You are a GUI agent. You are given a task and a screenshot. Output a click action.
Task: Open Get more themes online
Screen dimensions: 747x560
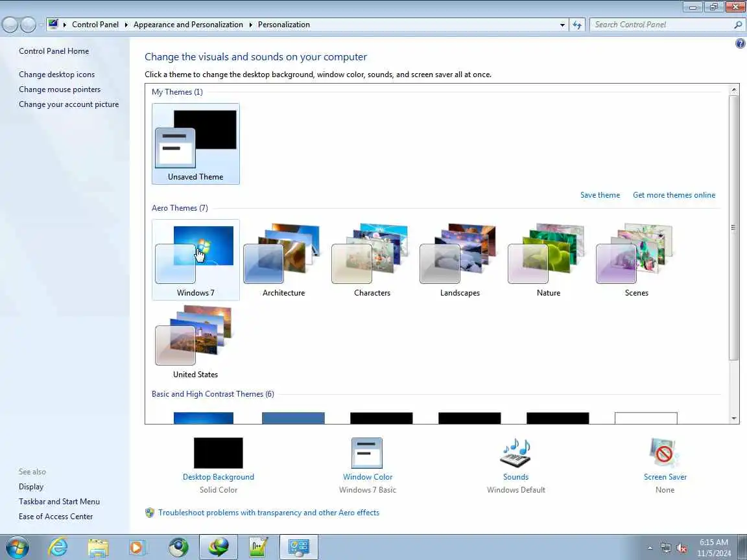click(x=674, y=194)
